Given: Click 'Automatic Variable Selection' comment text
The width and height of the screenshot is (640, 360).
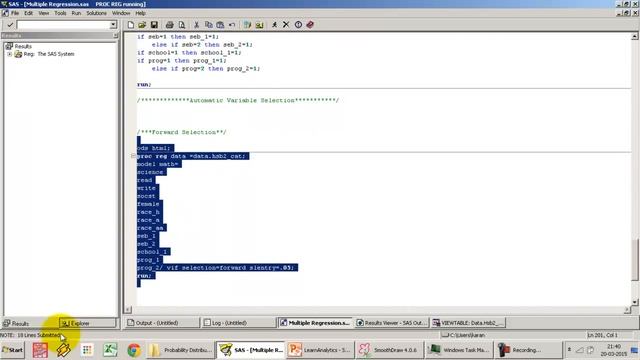Looking at the screenshot, I should pos(242,100).
